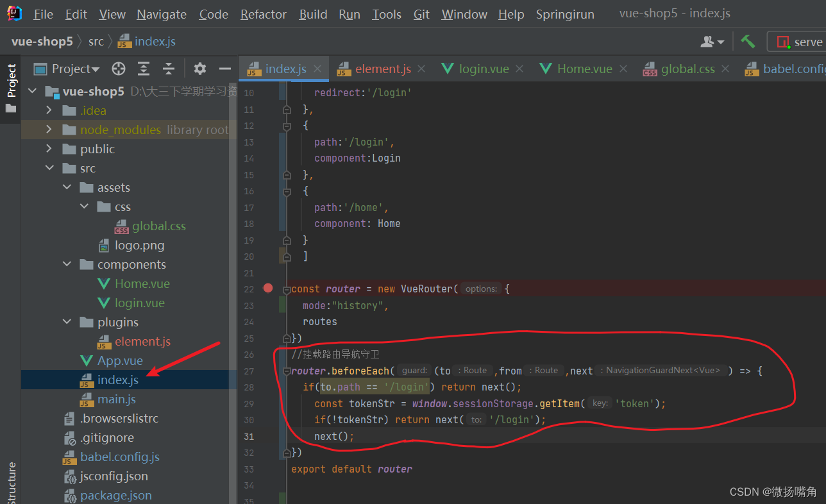Select .browserslistrc in the project tree
Screen dimensions: 826x504
point(119,418)
